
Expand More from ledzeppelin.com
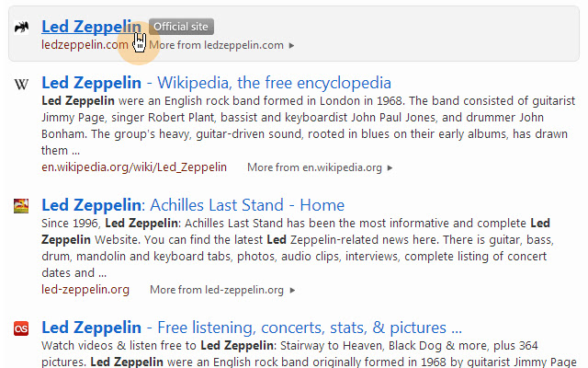[x=221, y=44]
